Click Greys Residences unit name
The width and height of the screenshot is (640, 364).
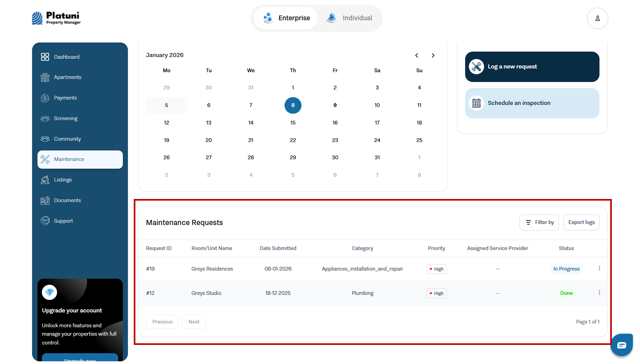tap(212, 269)
